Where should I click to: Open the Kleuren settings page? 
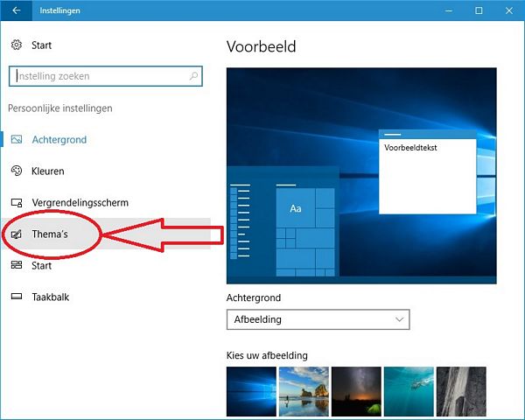pos(106,171)
